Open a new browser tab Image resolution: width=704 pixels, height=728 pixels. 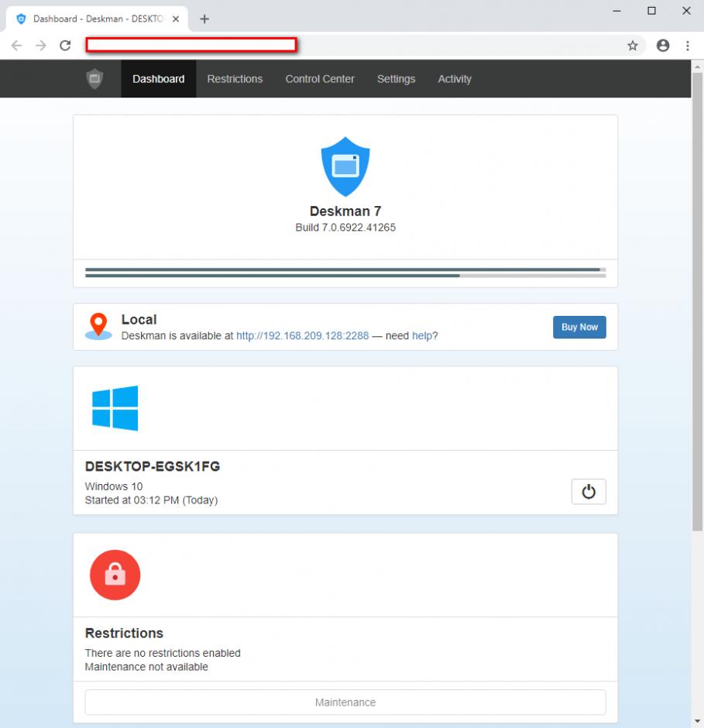[x=204, y=19]
